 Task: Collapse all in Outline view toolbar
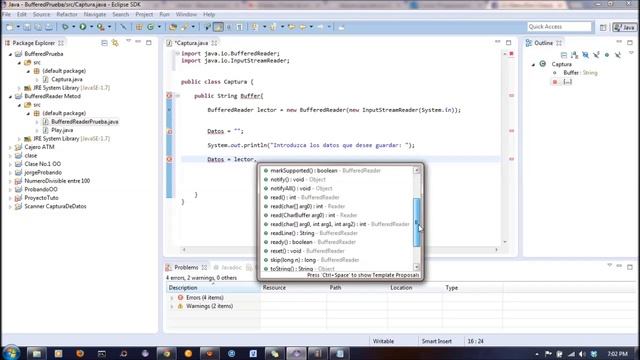point(564,55)
